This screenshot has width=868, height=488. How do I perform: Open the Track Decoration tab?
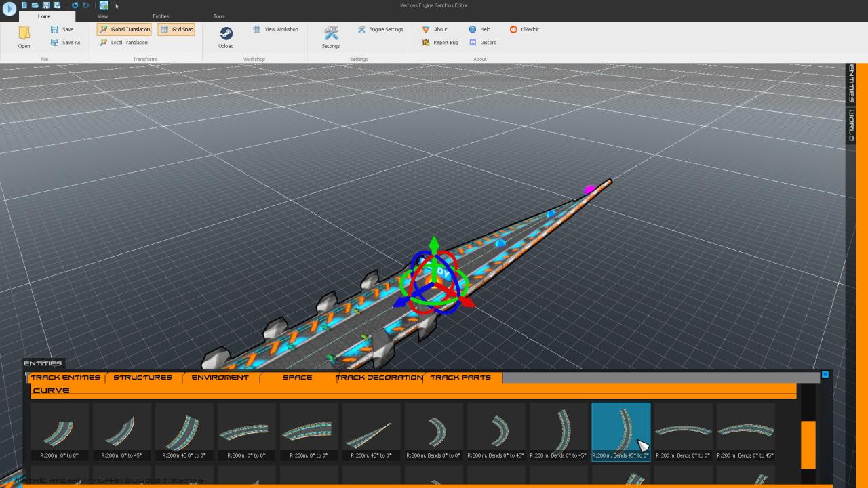pos(380,378)
